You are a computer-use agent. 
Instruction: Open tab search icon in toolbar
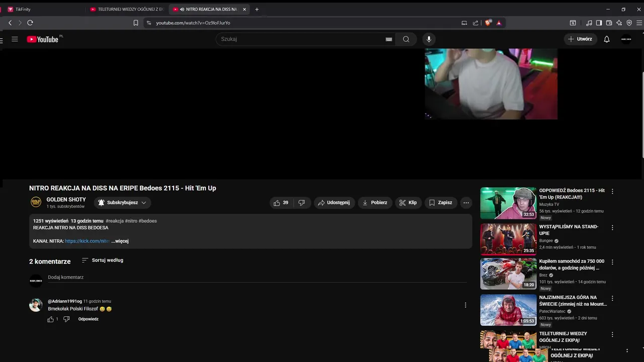[573, 23]
